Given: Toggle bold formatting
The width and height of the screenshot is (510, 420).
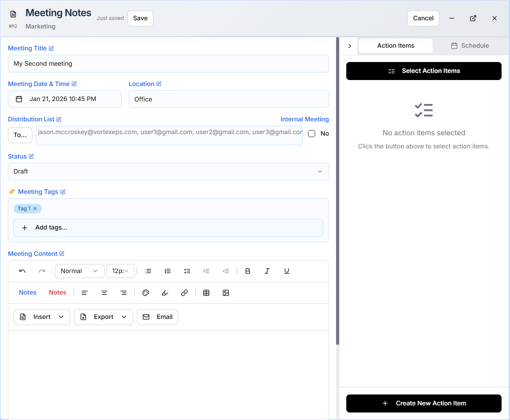Looking at the screenshot, I should [x=247, y=271].
